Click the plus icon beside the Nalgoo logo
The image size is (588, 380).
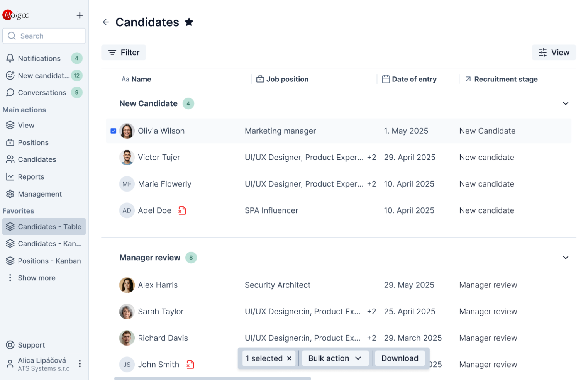pyautogui.click(x=80, y=15)
